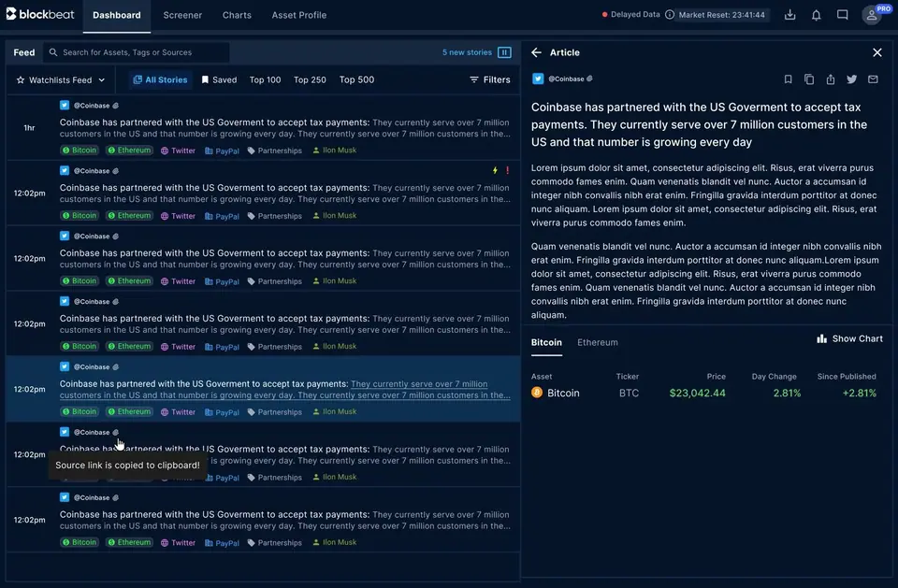This screenshot has height=588, width=898.
Task: Click the link icon beside @Coinbase in 1hr story
Action: point(116,106)
